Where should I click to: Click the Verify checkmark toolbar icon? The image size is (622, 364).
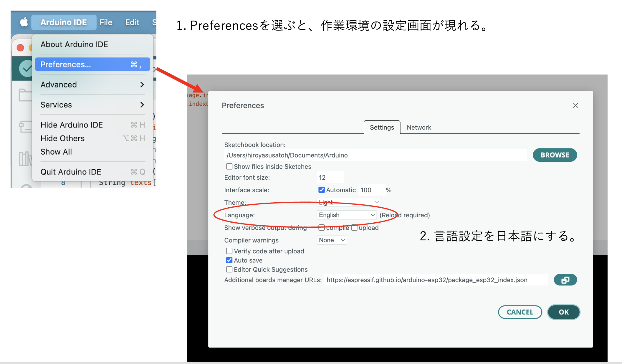pos(26,68)
